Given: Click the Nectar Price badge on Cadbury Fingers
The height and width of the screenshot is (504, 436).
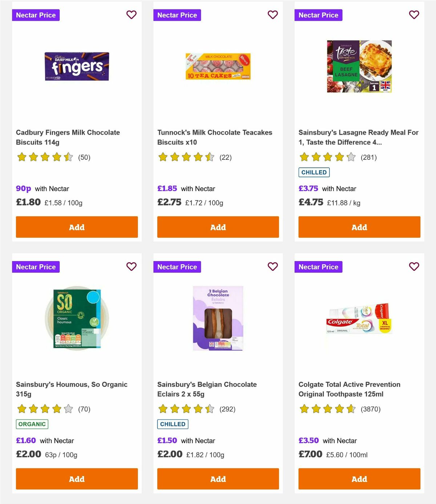Looking at the screenshot, I should coord(36,15).
